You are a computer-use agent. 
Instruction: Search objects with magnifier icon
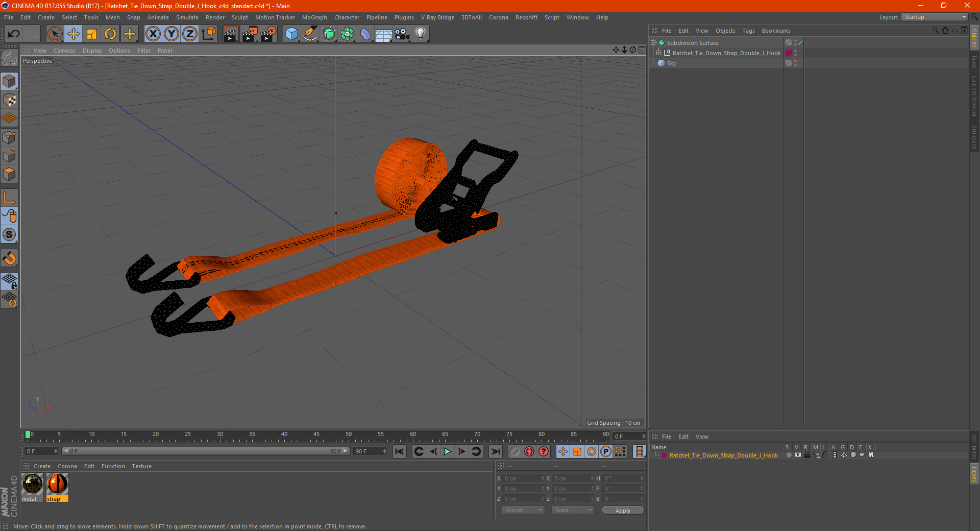936,31
